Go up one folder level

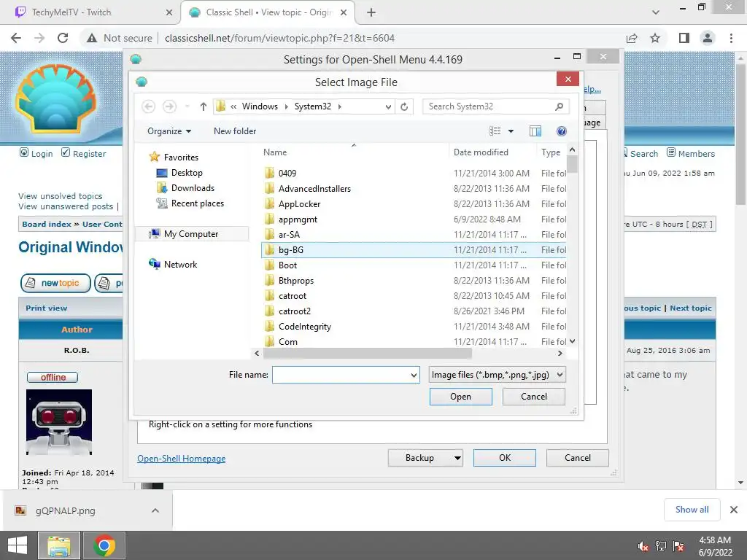point(204,106)
